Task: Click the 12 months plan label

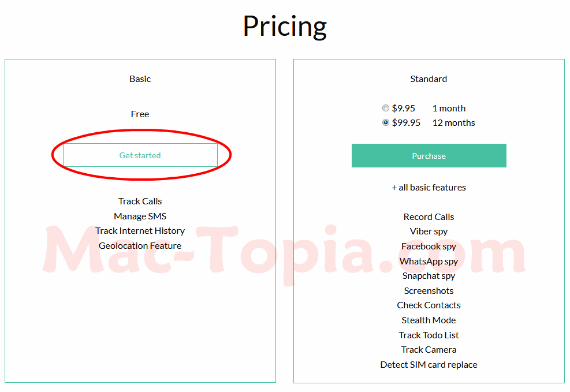Action: tap(454, 123)
